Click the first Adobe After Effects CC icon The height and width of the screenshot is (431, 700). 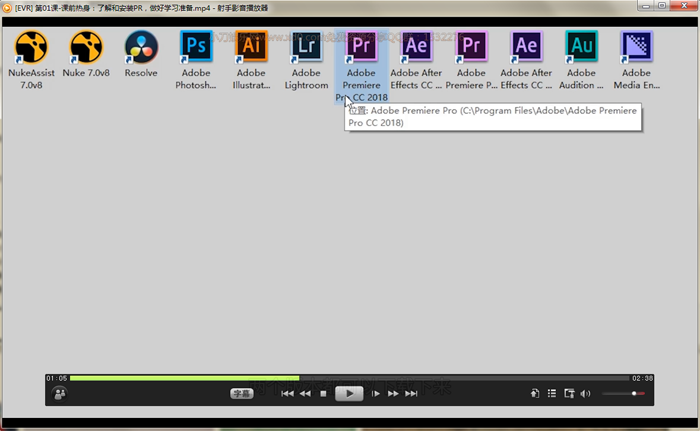416,47
